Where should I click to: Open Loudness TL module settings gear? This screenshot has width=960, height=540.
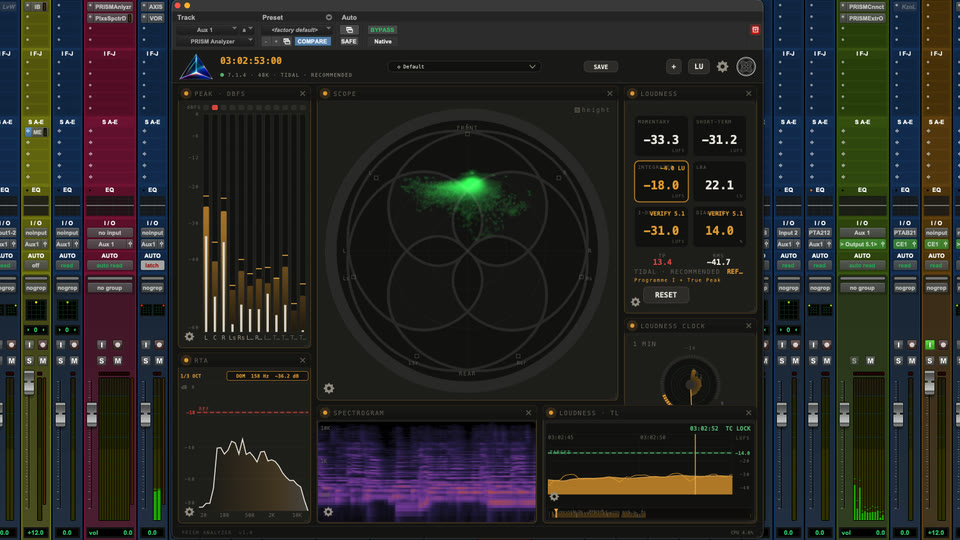(554, 497)
